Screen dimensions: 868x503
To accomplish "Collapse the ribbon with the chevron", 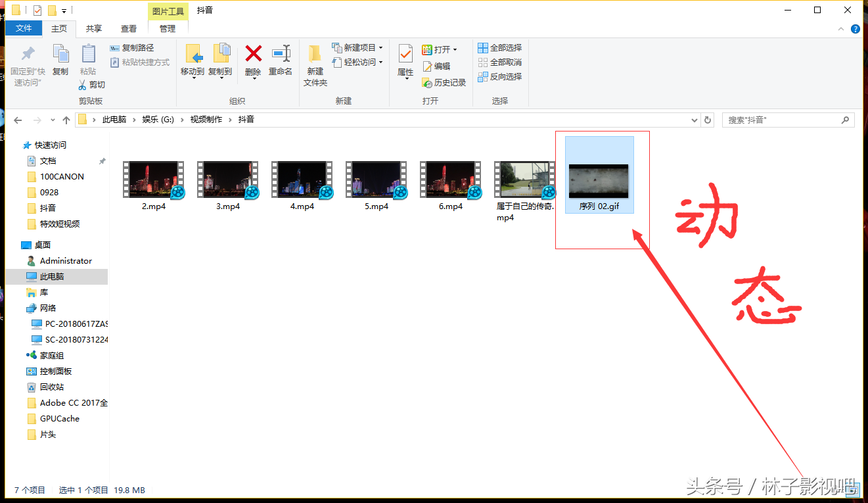I will coord(841,29).
